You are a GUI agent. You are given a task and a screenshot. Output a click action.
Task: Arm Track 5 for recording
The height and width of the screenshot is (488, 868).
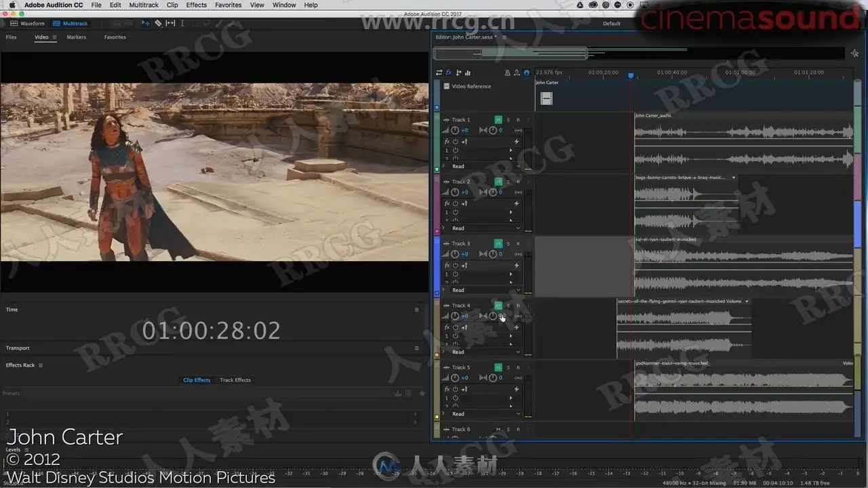point(518,367)
